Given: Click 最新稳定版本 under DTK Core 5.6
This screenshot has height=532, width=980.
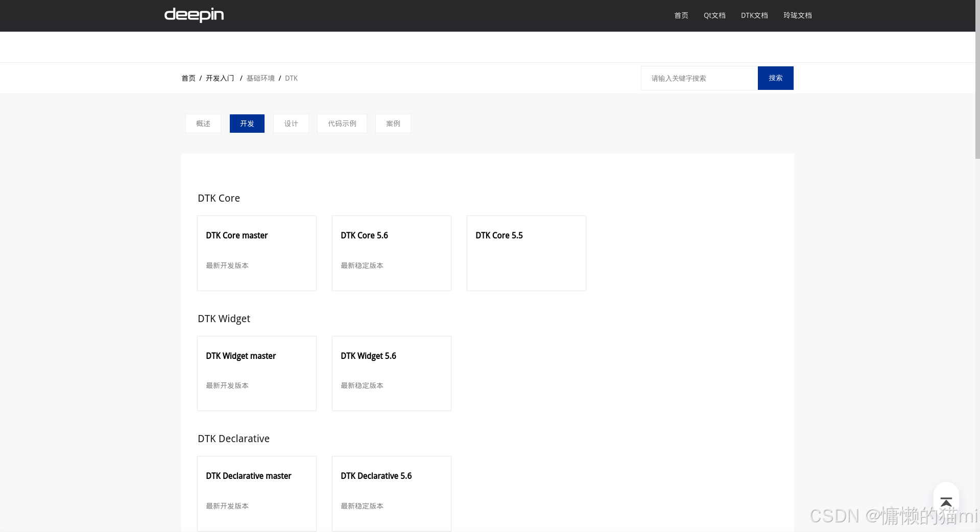Looking at the screenshot, I should (x=362, y=265).
